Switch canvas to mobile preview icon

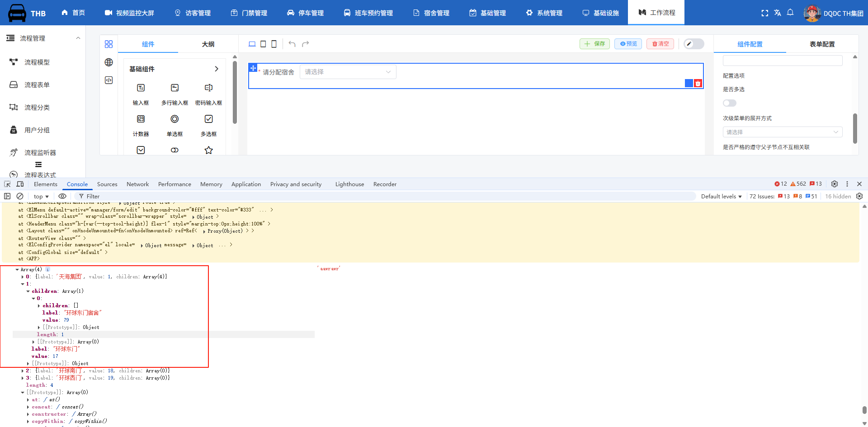pos(274,44)
